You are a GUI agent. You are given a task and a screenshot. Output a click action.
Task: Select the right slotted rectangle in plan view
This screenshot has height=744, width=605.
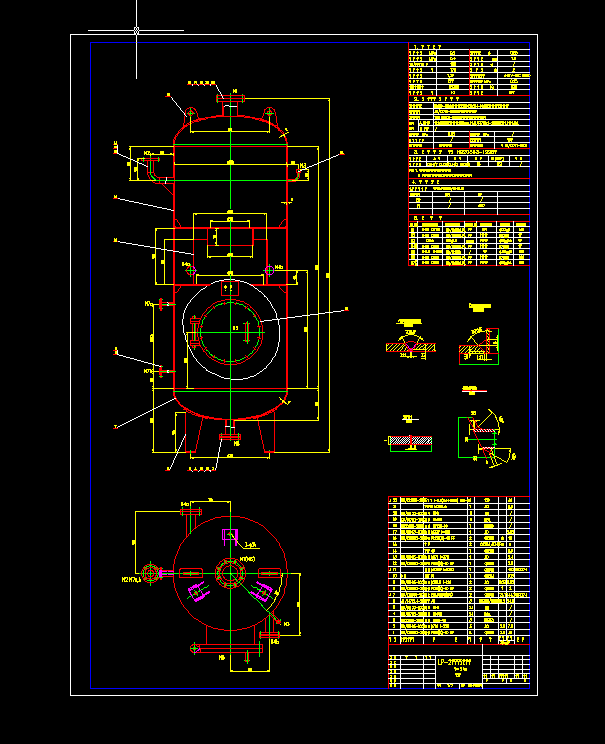point(269,573)
